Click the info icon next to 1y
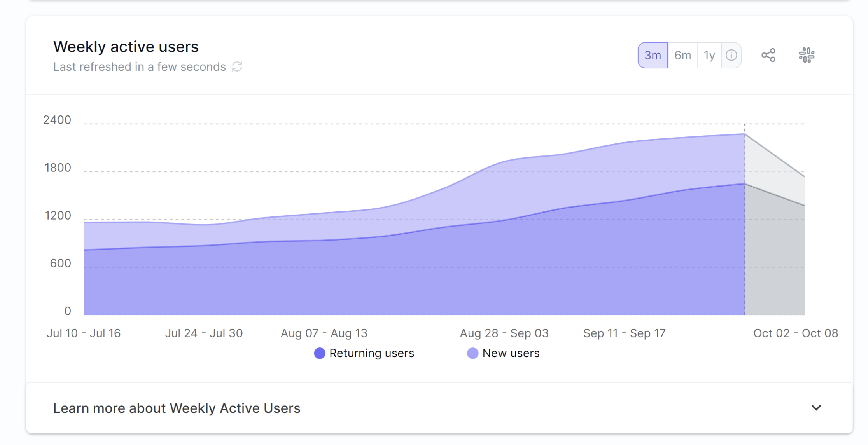The height and width of the screenshot is (445, 868). (x=731, y=55)
